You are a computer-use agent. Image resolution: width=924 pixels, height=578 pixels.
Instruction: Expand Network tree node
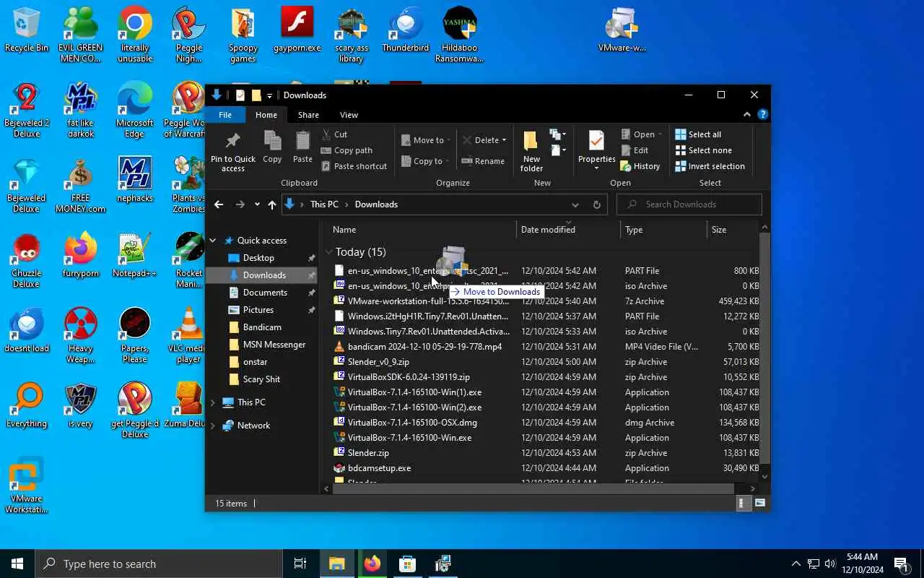click(213, 426)
